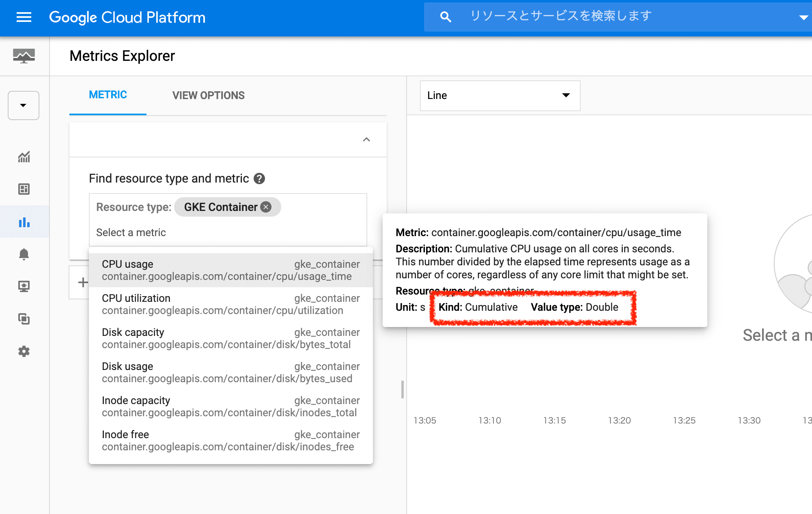Click the Metrics Explorer page title

pyautogui.click(x=122, y=56)
